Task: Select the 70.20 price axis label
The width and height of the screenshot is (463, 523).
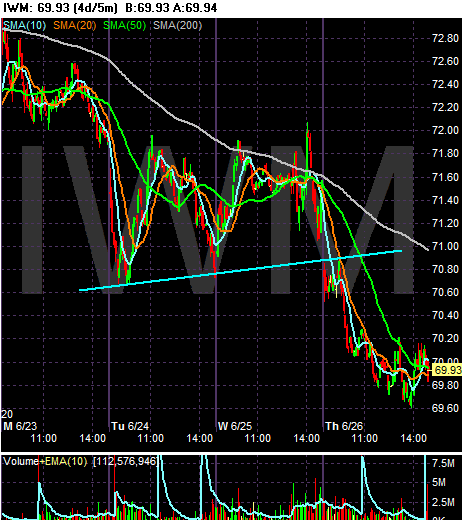Action: [x=445, y=339]
